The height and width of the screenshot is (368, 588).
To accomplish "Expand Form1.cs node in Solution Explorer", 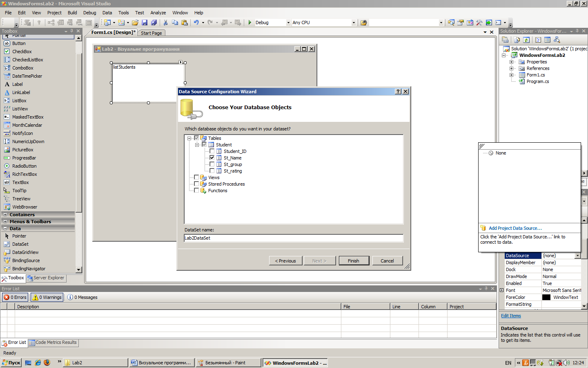I will [x=511, y=75].
